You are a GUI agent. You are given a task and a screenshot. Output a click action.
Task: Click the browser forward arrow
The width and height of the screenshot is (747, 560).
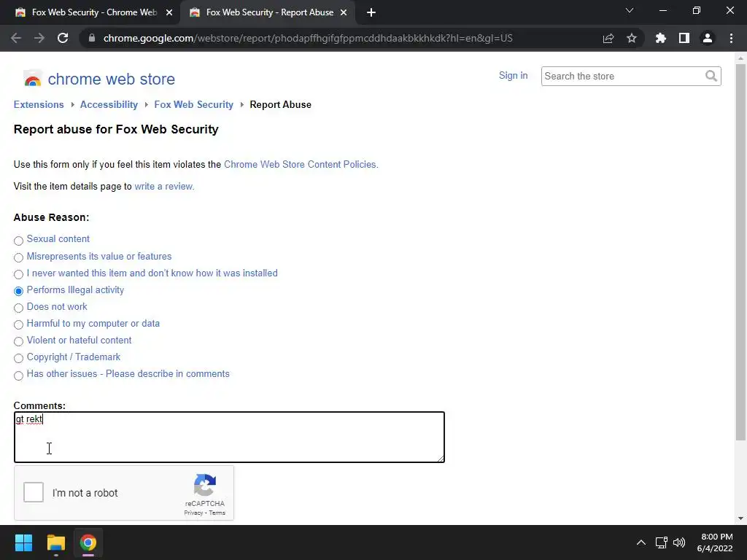(39, 38)
